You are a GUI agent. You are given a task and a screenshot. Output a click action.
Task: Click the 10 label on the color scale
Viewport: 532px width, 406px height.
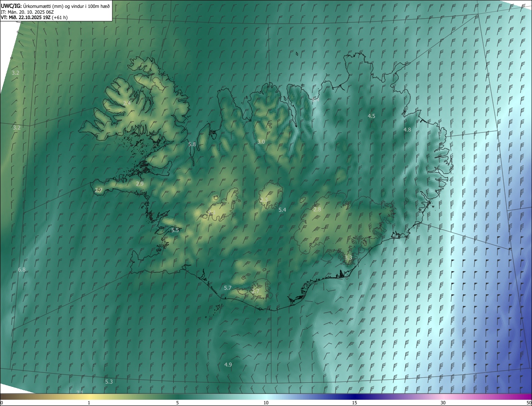266,403
